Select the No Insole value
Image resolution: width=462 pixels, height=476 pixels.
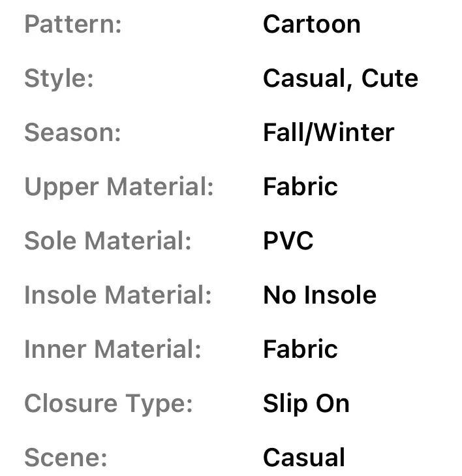[x=320, y=295]
